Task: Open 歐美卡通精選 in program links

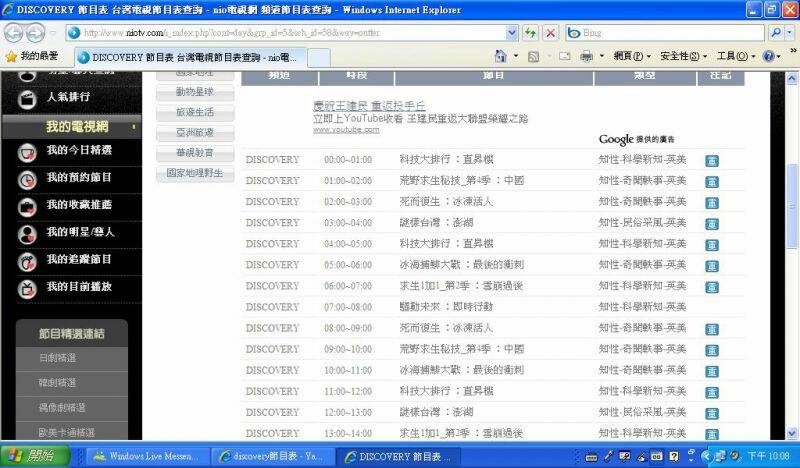Action: [x=67, y=433]
